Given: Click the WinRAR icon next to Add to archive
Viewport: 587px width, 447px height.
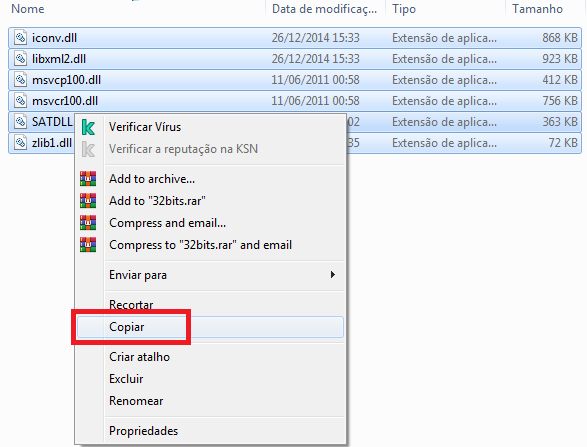Looking at the screenshot, I should [x=88, y=179].
